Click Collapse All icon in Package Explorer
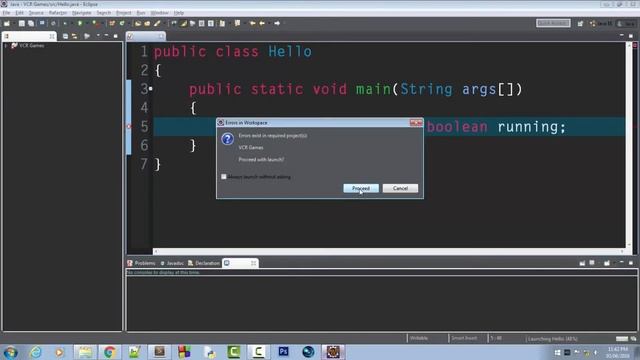Image resolution: width=640 pixels, height=360 pixels. 65,36
